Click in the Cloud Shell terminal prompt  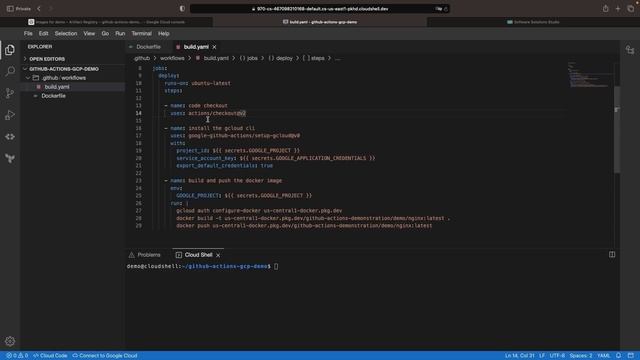click(x=276, y=266)
